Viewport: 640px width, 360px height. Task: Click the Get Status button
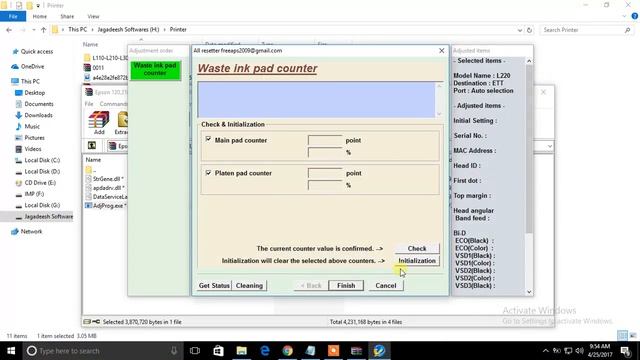click(x=214, y=285)
